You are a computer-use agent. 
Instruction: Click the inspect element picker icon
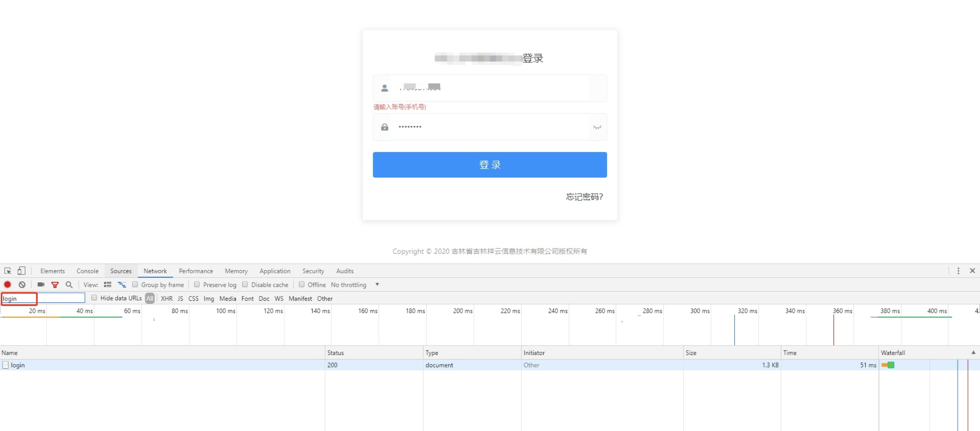point(8,271)
